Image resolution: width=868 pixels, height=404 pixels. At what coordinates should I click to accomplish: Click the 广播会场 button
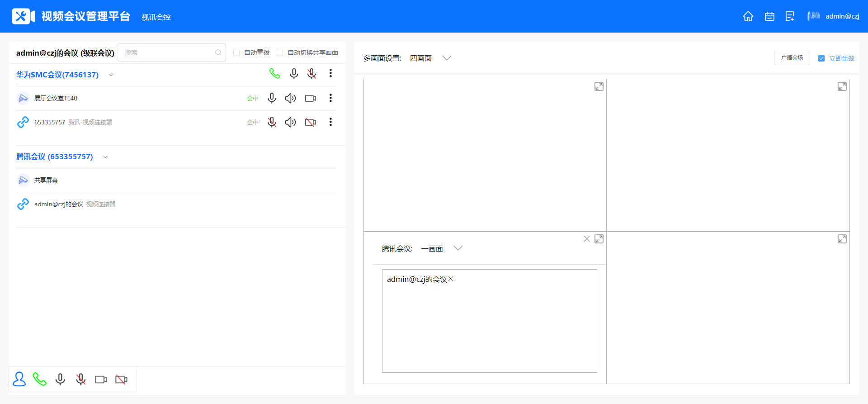[792, 58]
